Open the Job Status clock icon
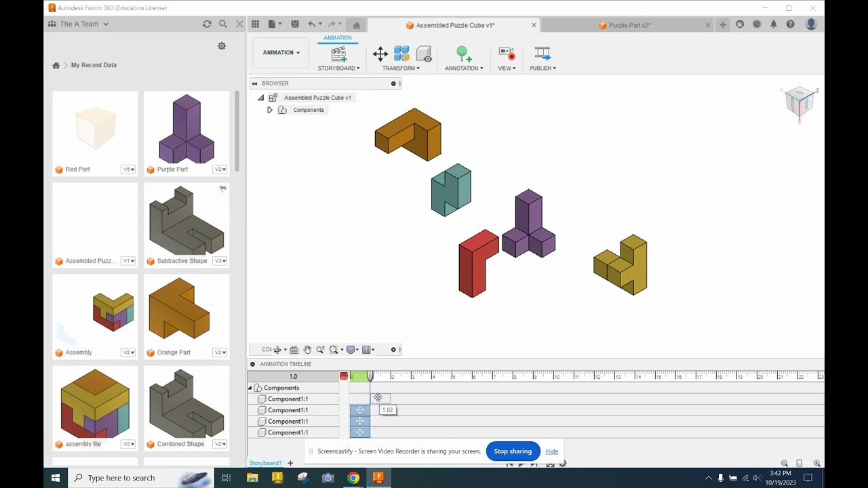Image resolution: width=868 pixels, height=488 pixels. (x=757, y=24)
